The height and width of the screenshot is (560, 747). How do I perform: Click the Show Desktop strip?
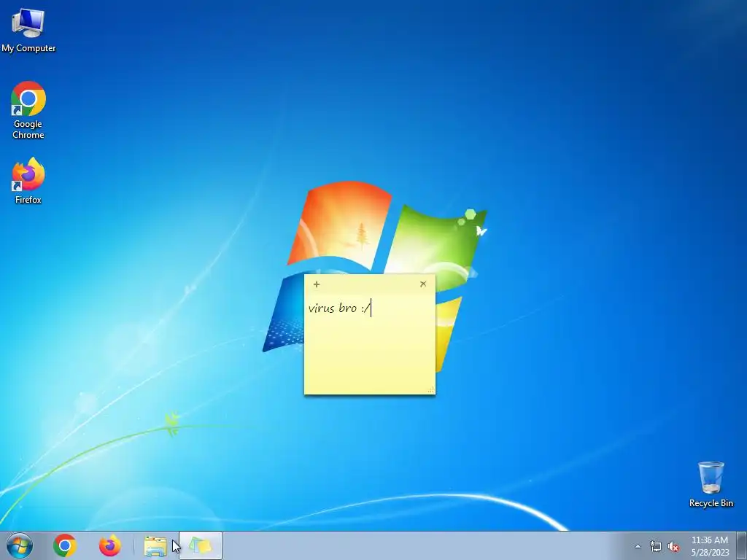pyautogui.click(x=742, y=545)
